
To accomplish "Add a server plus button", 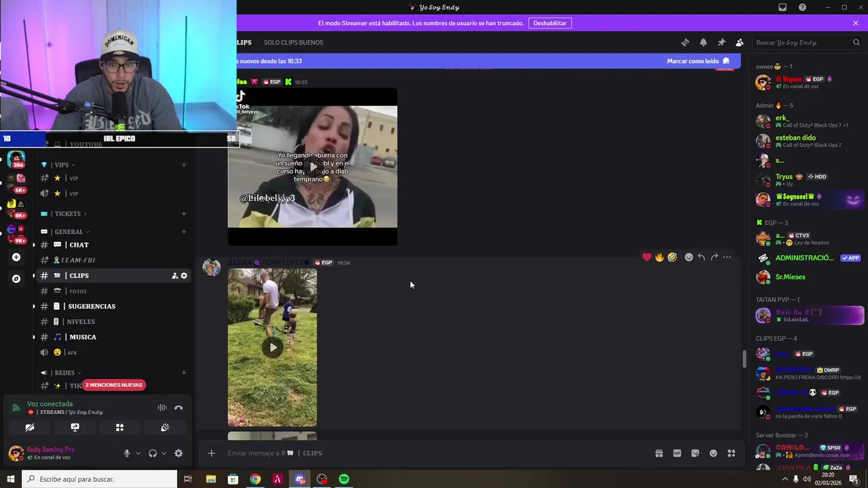I will (16, 258).
